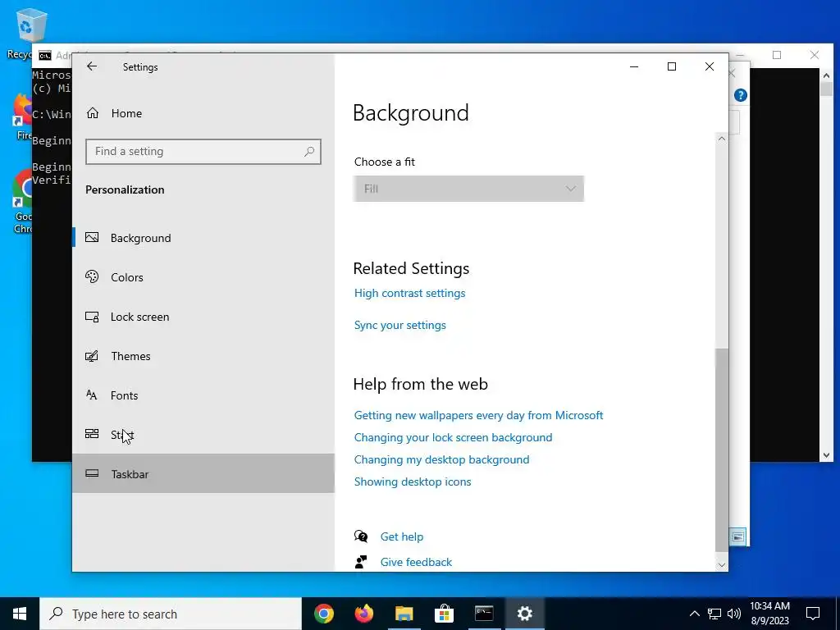
Task: Click the Lock screen icon in sidebar
Action: (x=92, y=317)
